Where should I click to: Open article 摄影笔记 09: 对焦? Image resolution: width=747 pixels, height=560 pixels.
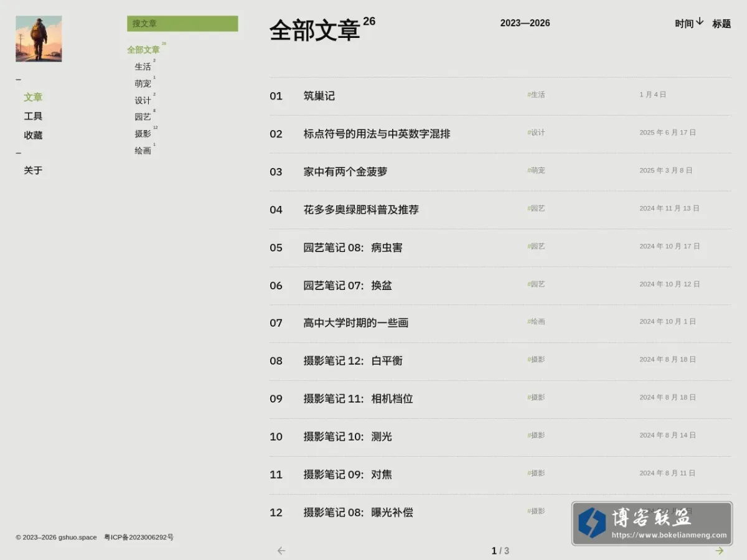coord(348,475)
